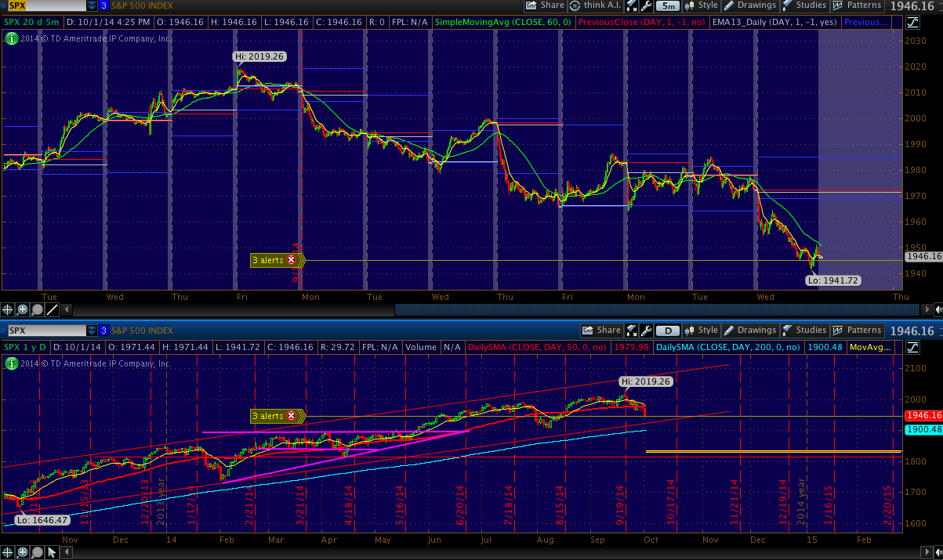Open Patterns in upper chart toolbar

coord(856,5)
